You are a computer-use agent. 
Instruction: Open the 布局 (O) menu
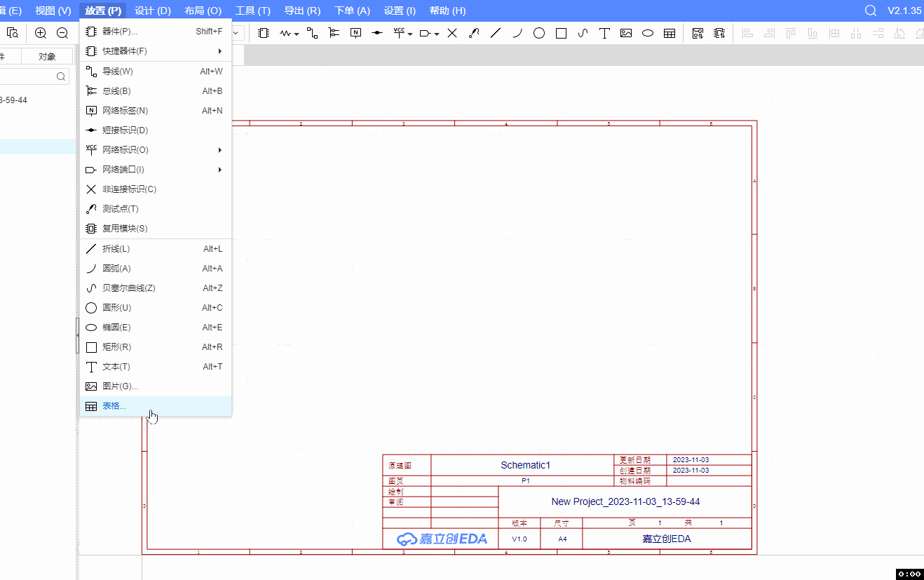pyautogui.click(x=203, y=11)
